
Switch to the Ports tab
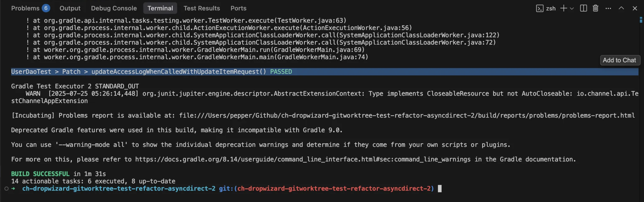(238, 8)
